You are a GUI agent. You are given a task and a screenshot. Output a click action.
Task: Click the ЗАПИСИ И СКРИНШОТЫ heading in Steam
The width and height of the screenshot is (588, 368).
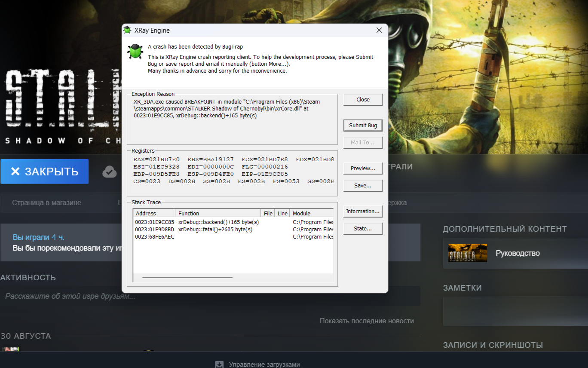493,345
